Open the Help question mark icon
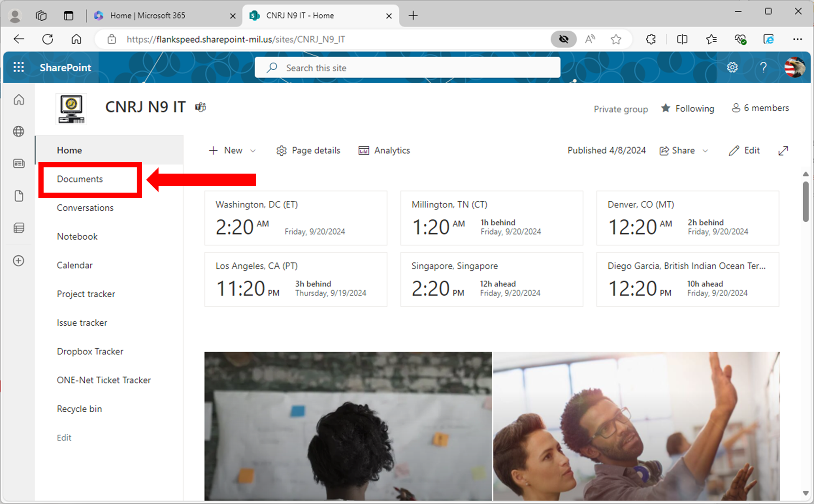This screenshot has height=504, width=814. [x=763, y=67]
